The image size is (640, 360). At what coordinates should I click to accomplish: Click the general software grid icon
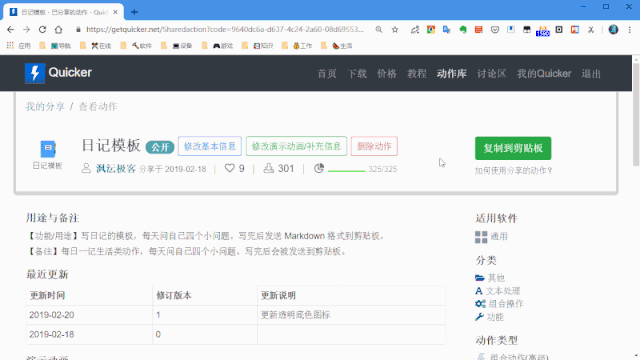point(481,237)
